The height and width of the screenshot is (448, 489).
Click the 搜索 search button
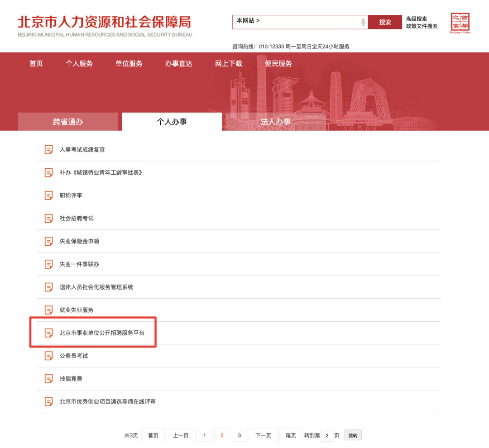pos(385,22)
